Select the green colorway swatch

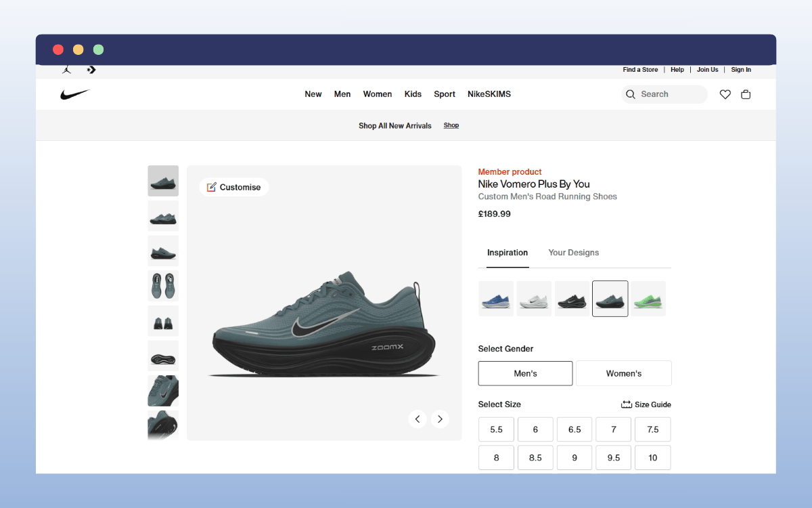[x=648, y=298]
